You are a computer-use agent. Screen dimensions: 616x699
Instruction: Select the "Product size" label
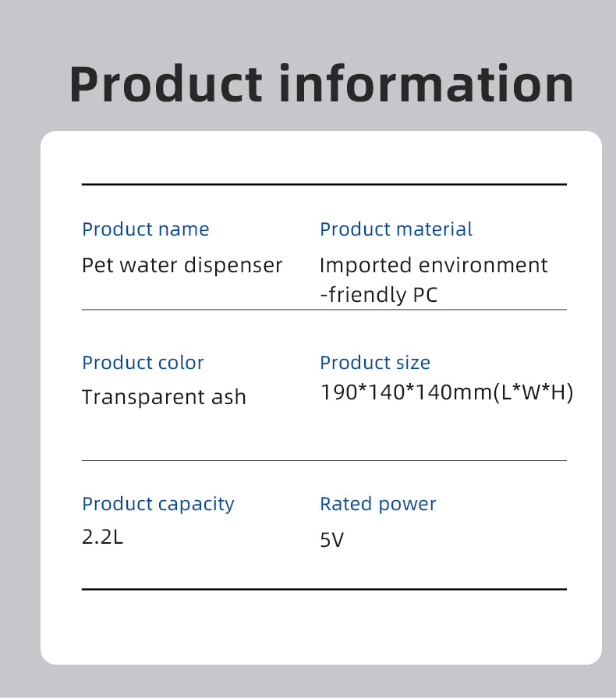click(x=375, y=363)
